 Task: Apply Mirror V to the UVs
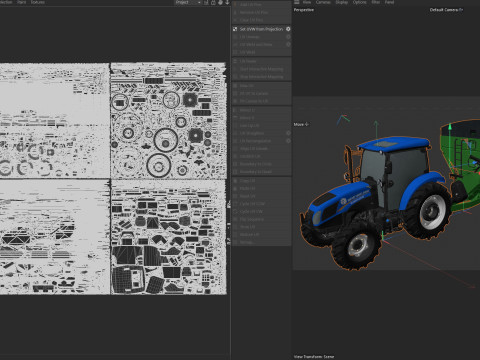pos(262,118)
